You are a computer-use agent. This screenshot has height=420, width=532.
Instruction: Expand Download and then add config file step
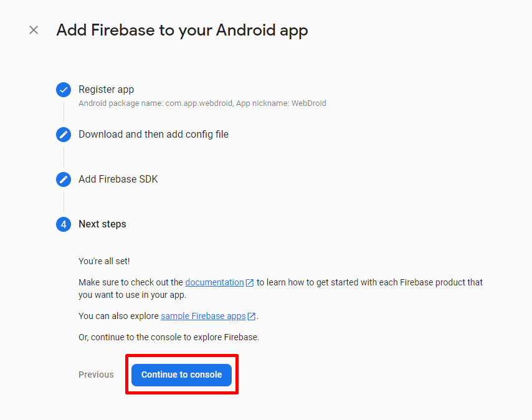tap(153, 135)
